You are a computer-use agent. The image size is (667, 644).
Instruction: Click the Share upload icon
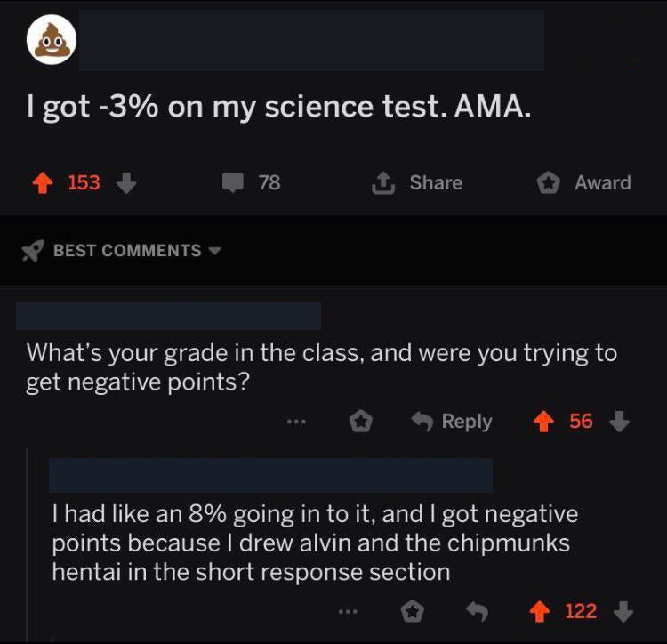(x=383, y=183)
